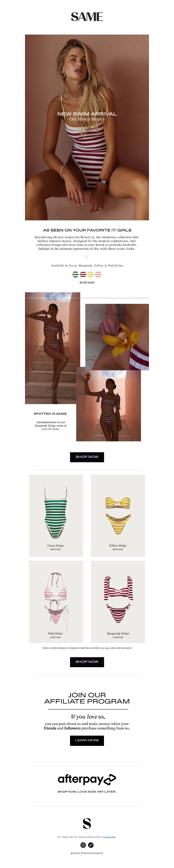Click the SAME logo at top
Viewport: 174px width, 868px height.
pos(87,17)
